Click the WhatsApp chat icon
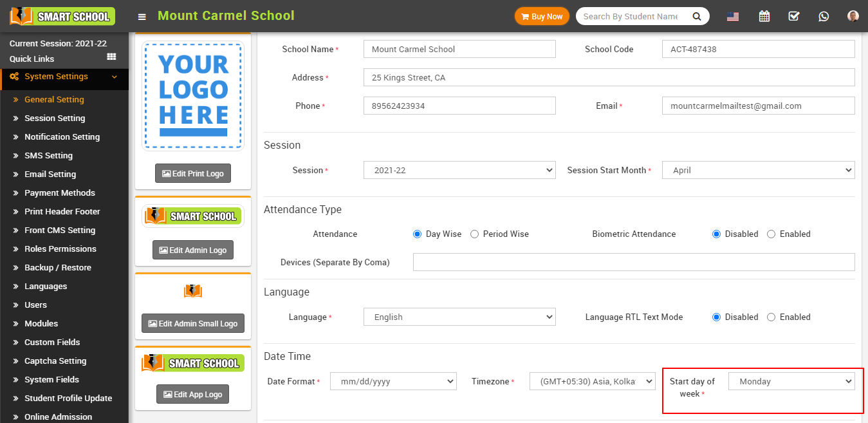Image resolution: width=868 pixels, height=423 pixels. (824, 17)
